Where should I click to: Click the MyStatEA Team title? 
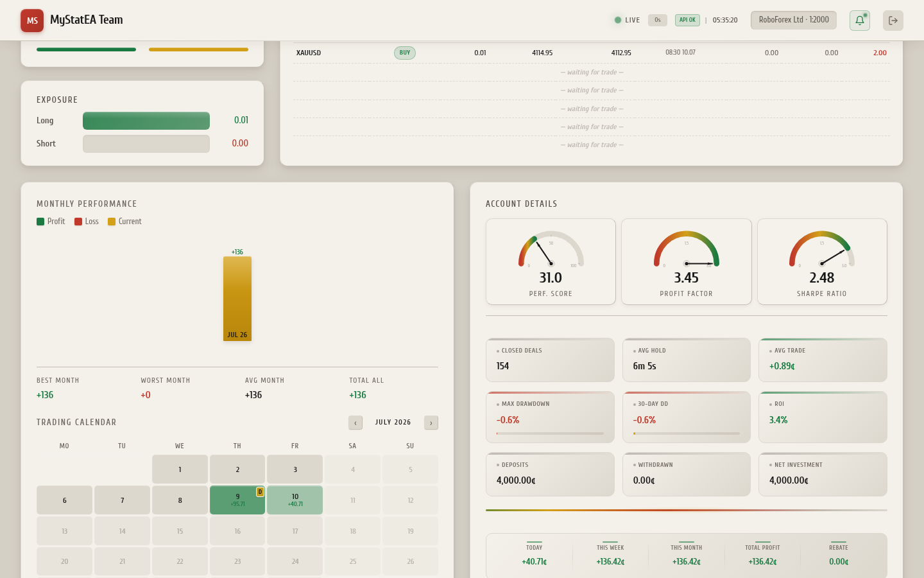pos(87,20)
